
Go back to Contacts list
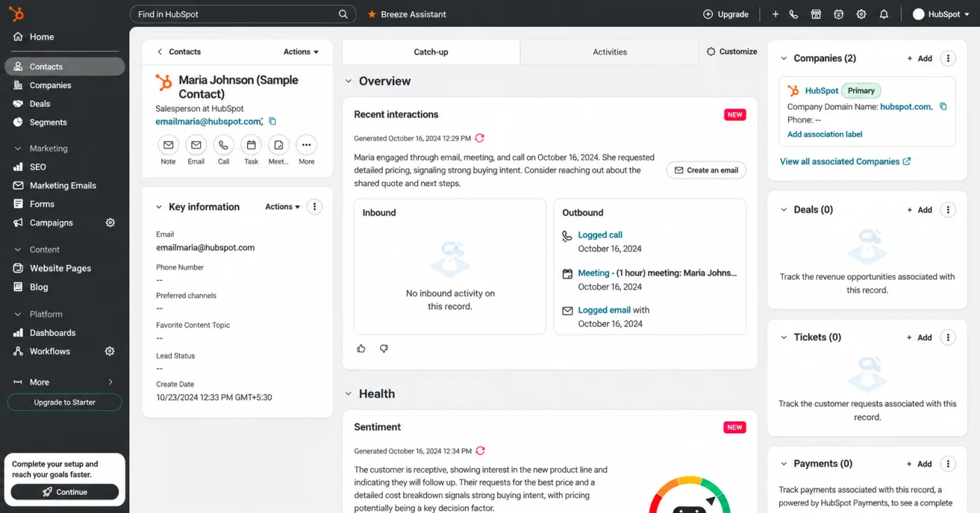pyautogui.click(x=178, y=52)
